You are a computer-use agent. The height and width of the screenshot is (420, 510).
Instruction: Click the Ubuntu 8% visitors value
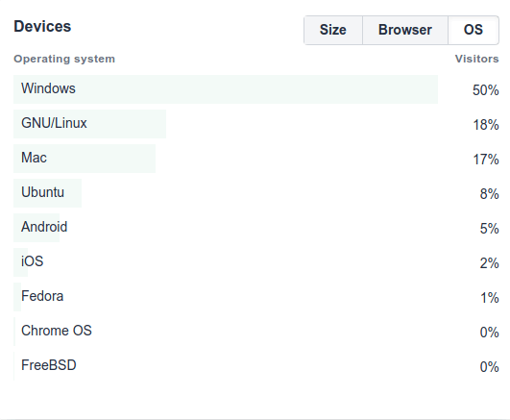tap(490, 194)
